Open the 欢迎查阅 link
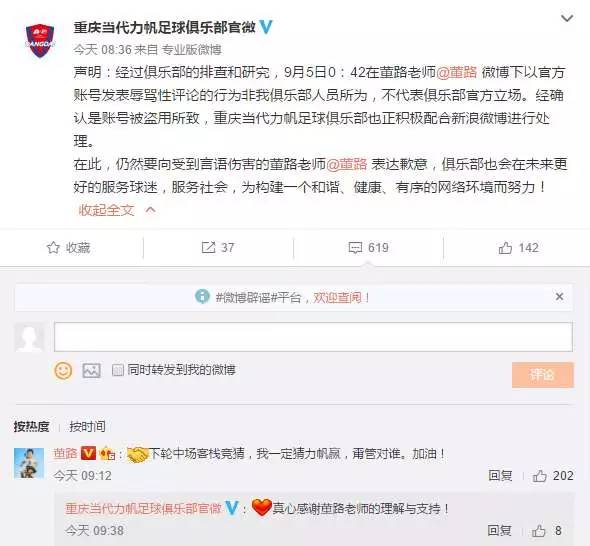This screenshot has height=546, width=590. (x=337, y=298)
